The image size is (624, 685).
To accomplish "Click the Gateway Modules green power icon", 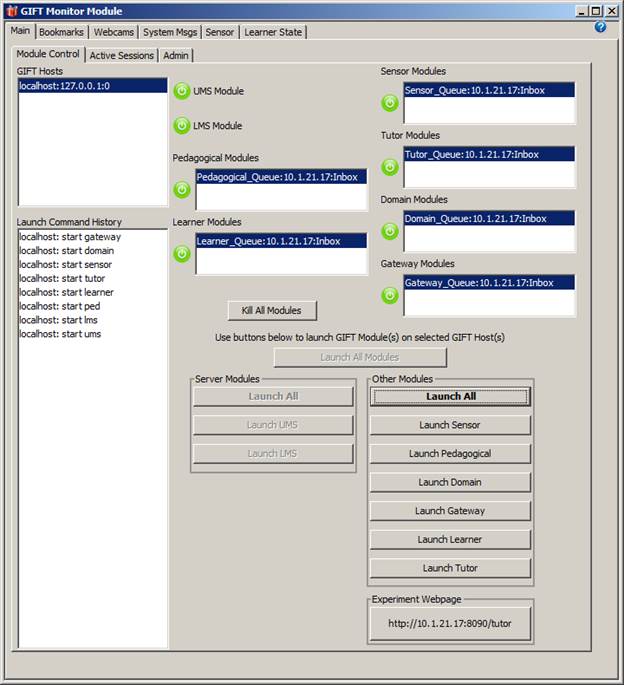I will (x=390, y=295).
